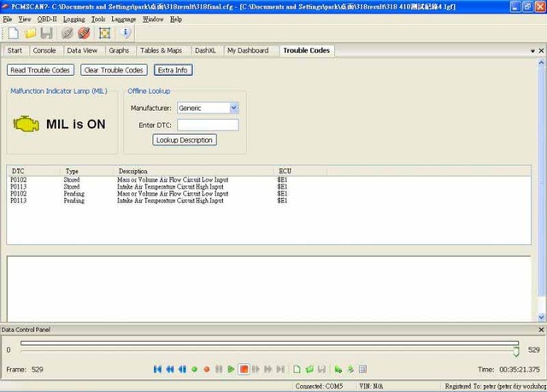The image size is (547, 392).
Task: Click the frame position slider handle
Action: pyautogui.click(x=516, y=349)
